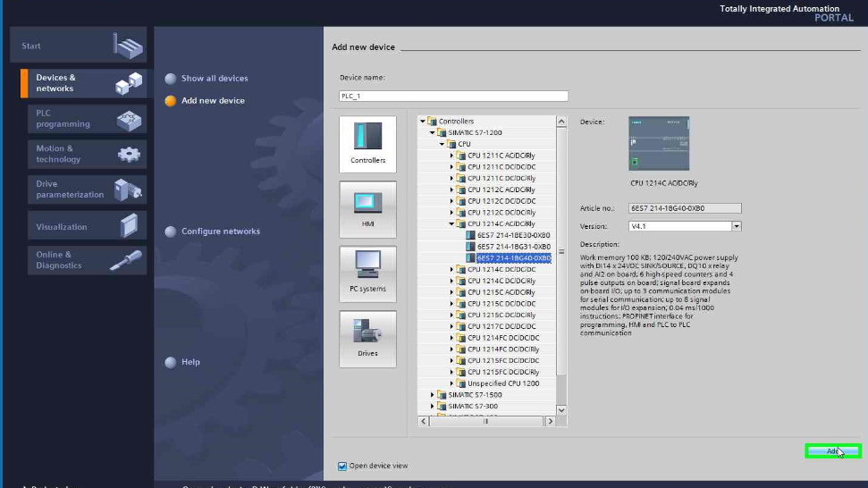This screenshot has width=868, height=488.
Task: Open the Version dropdown
Action: tap(737, 226)
